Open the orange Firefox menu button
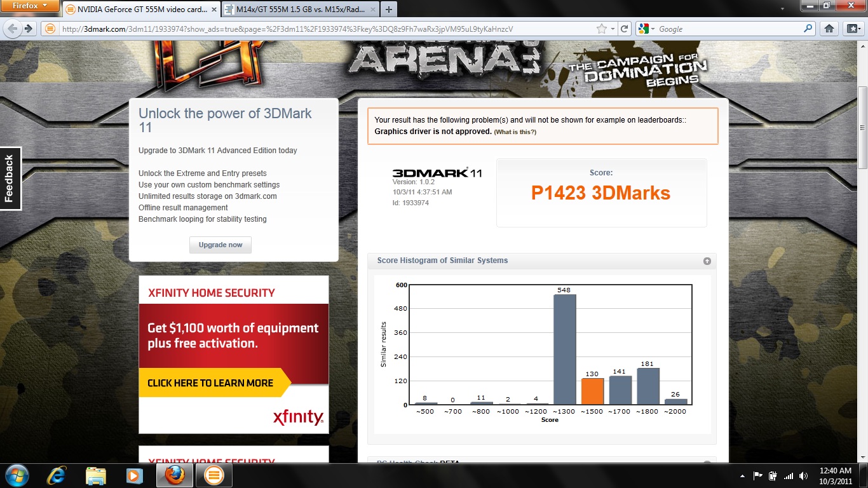This screenshot has height=488, width=868. tap(30, 6)
